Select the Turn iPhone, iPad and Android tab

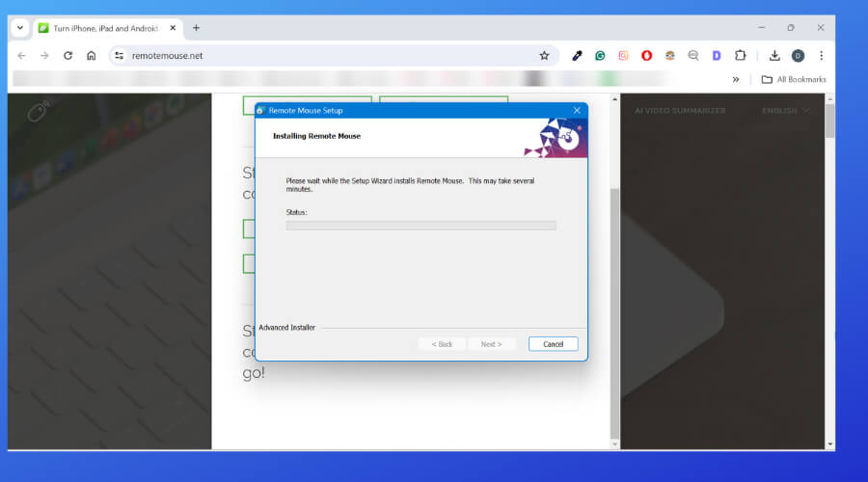point(105,28)
